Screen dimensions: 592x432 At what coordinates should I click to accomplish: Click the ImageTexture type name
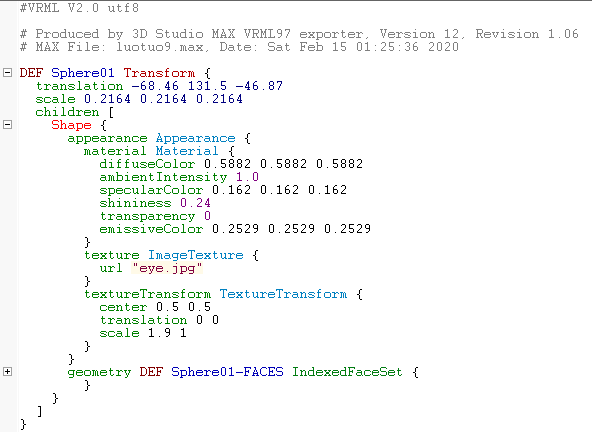click(x=196, y=255)
